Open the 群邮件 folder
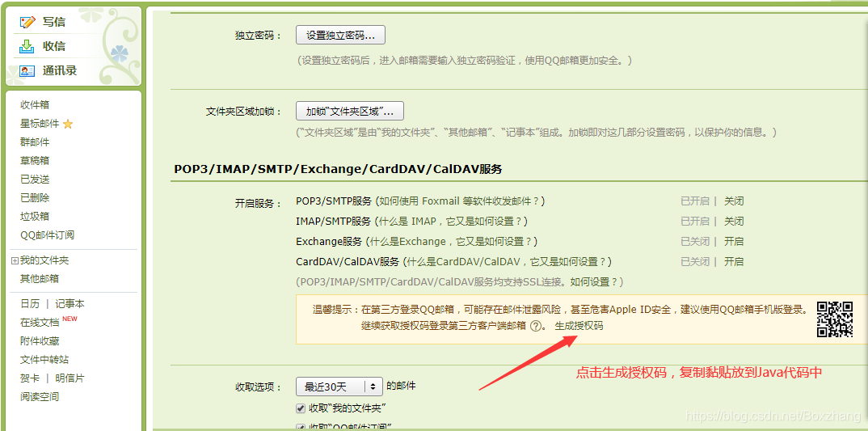The width and height of the screenshot is (868, 431). (35, 142)
